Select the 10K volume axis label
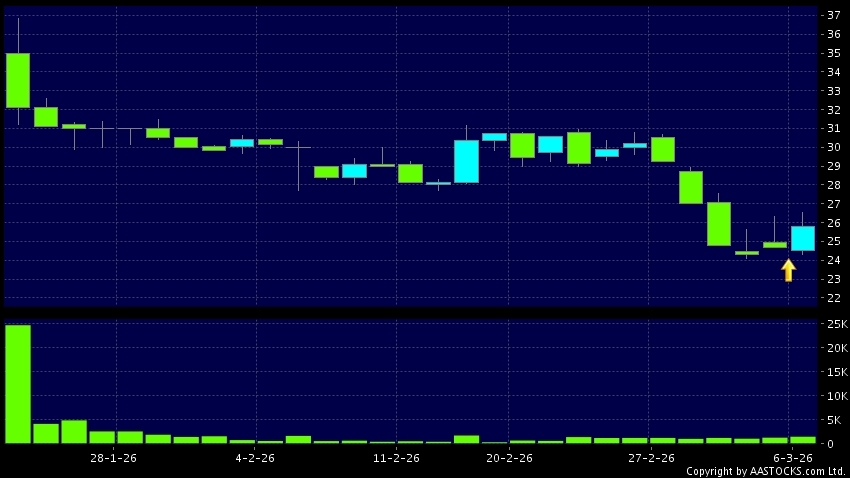Screen dimensions: 850x478 pos(835,396)
